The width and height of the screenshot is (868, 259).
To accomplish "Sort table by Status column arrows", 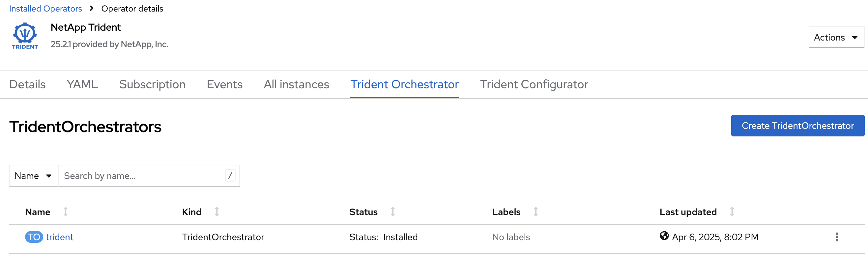I will coord(393,212).
